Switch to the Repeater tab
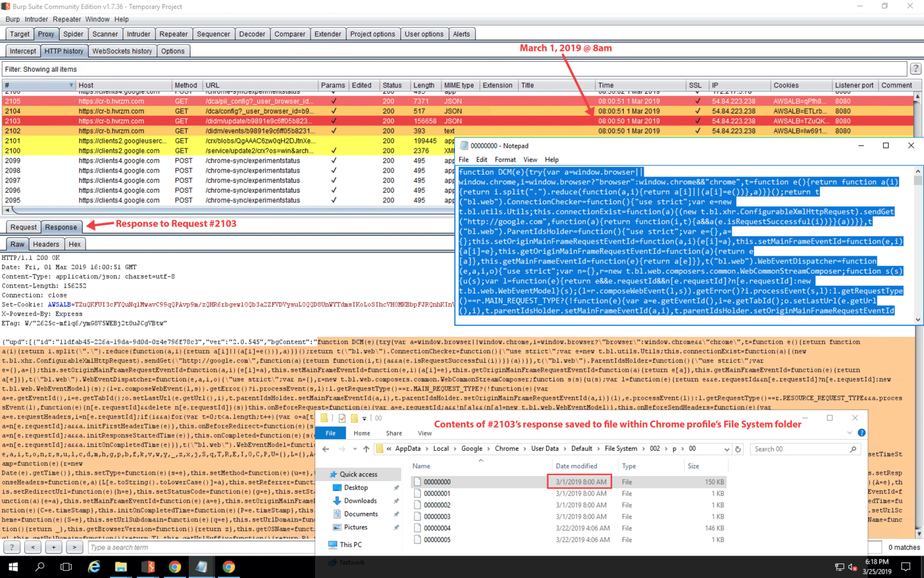The image size is (924, 578). (x=173, y=34)
